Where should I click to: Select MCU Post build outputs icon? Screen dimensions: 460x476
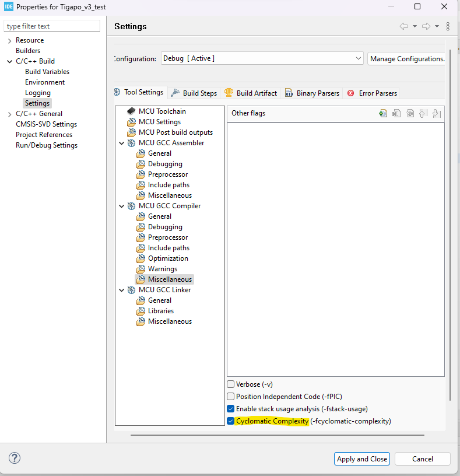point(131,132)
